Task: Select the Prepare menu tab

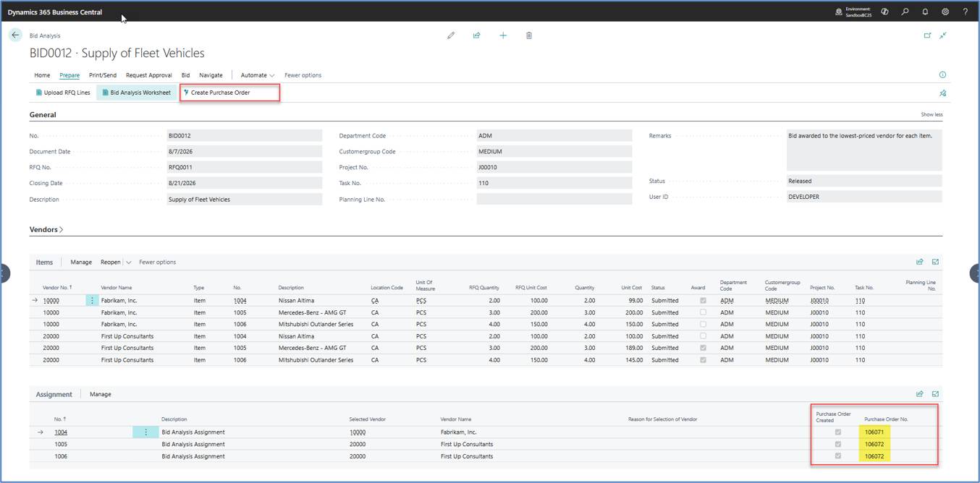Action: pos(69,75)
